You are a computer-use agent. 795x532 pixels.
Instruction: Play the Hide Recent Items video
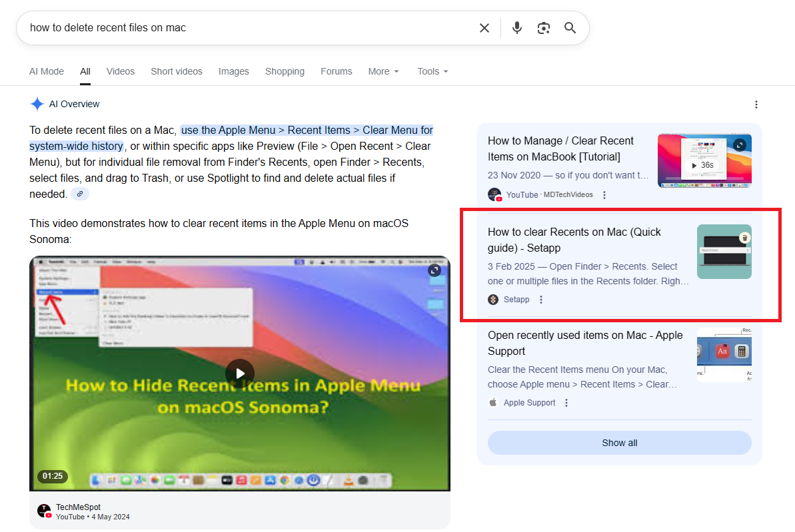pos(239,374)
